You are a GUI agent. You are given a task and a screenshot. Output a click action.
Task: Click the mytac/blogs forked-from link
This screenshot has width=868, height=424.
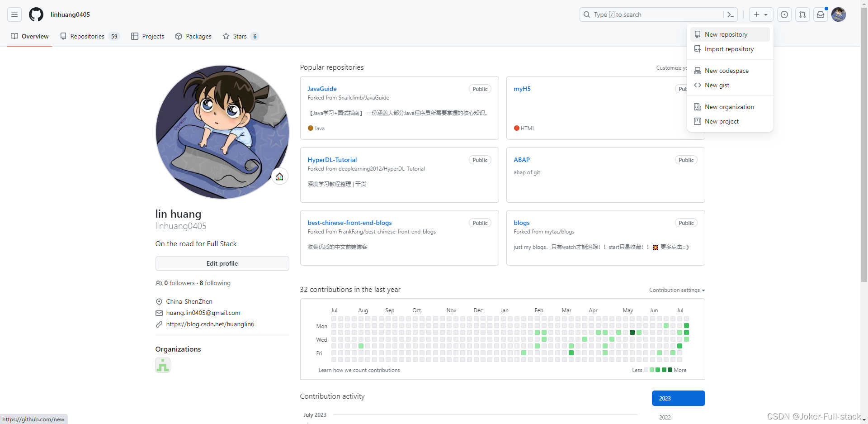click(559, 232)
